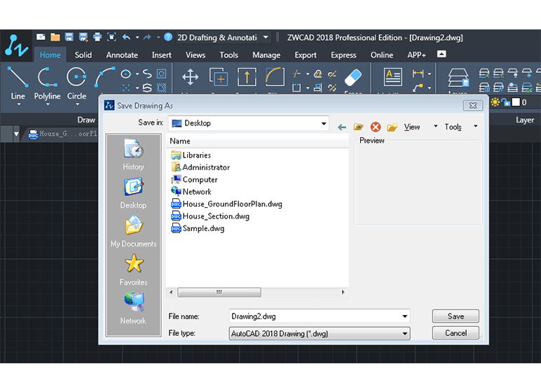Expand the Save in Desktop dropdown
The height and width of the screenshot is (392, 541).
click(x=324, y=123)
